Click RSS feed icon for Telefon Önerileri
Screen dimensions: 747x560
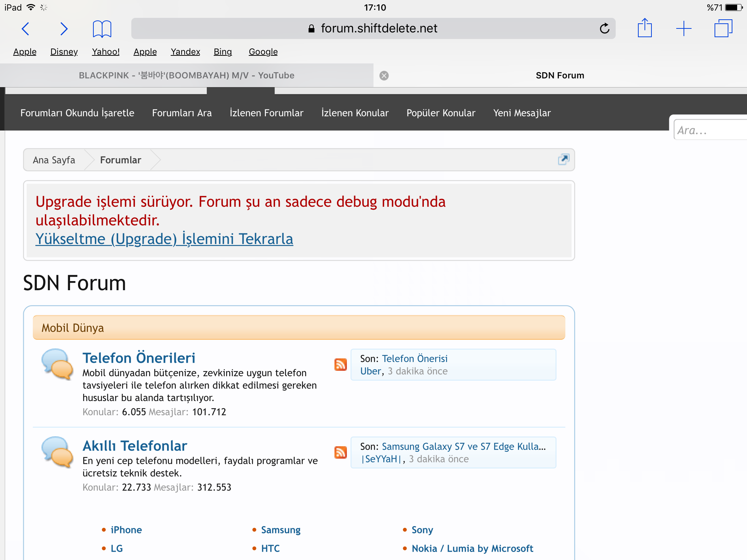click(x=340, y=364)
